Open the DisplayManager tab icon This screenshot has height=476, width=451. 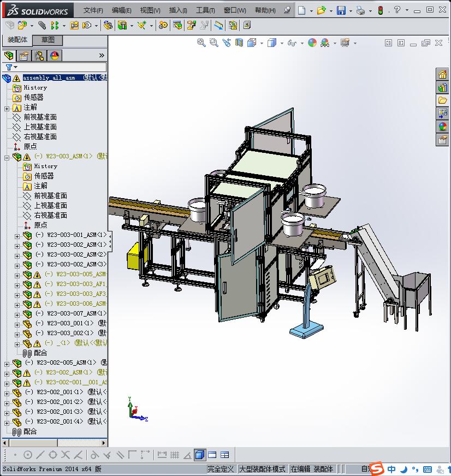click(55, 56)
